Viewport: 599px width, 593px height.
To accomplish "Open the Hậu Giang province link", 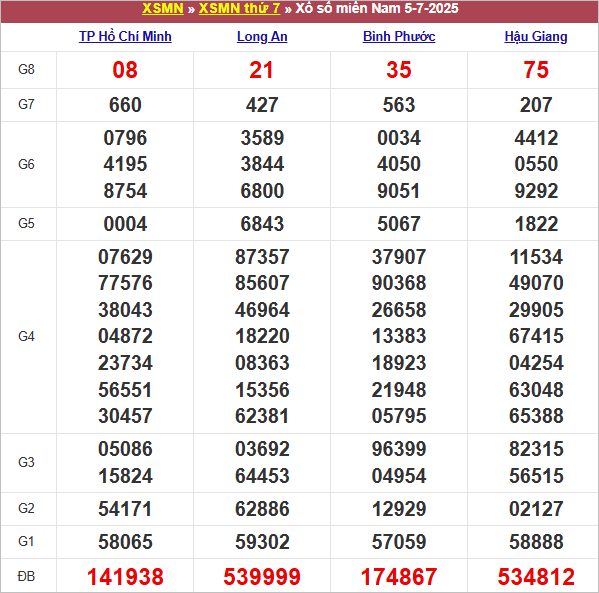I will (x=536, y=37).
